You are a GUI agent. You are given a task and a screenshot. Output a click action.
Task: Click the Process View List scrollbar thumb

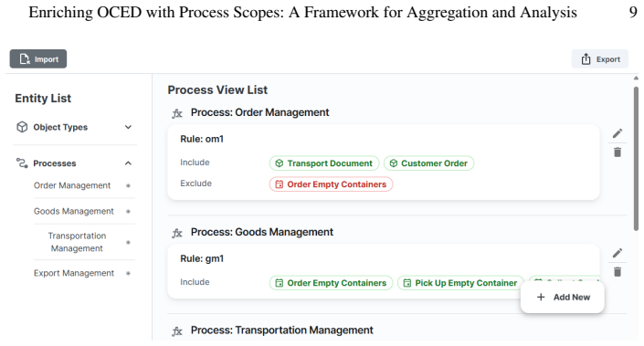(x=636, y=159)
